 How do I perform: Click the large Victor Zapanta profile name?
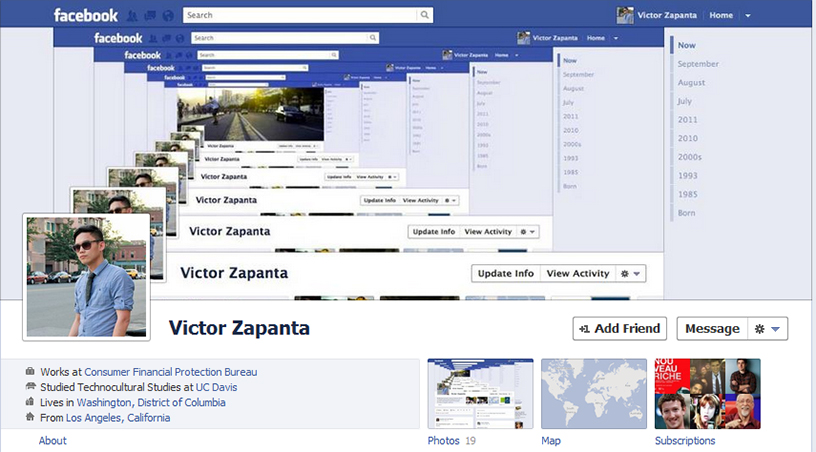click(239, 328)
